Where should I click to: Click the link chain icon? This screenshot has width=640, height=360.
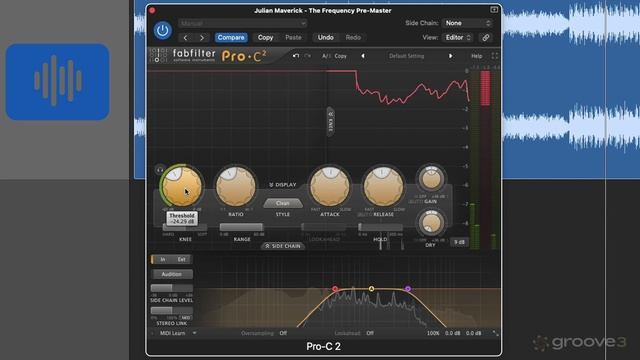click(x=485, y=38)
